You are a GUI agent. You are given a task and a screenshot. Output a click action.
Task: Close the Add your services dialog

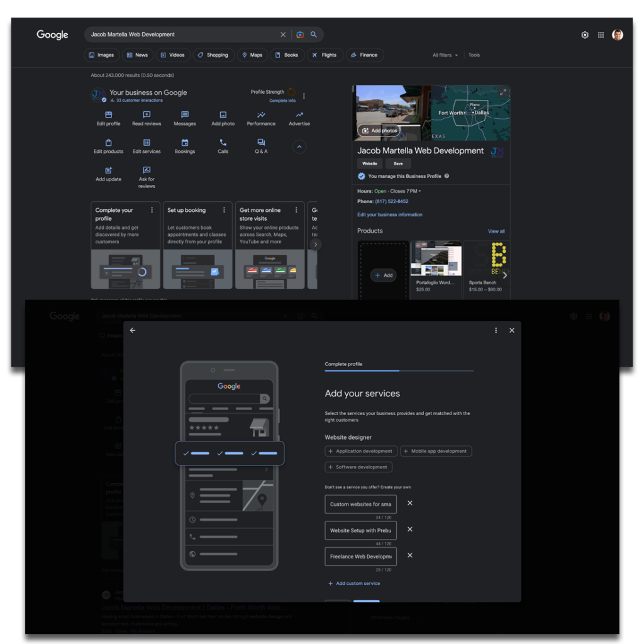coord(512,330)
